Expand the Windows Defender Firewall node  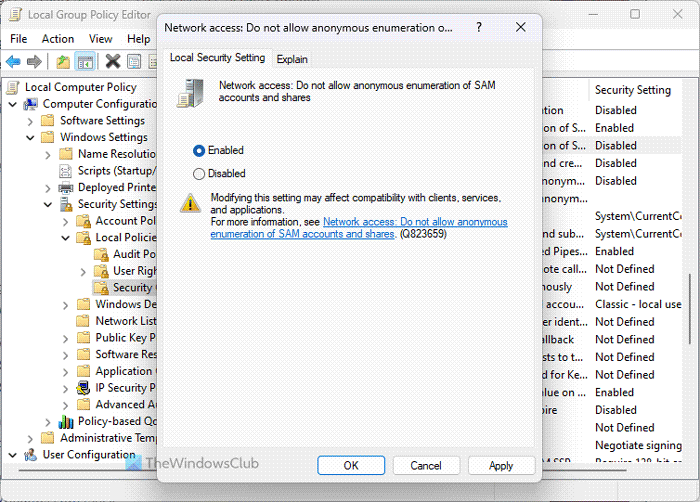(66, 305)
